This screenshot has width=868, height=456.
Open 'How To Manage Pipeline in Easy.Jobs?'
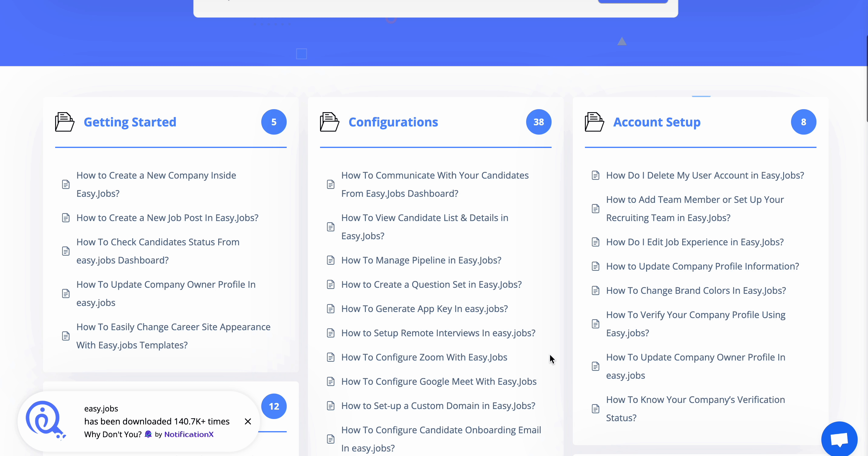[421, 260]
